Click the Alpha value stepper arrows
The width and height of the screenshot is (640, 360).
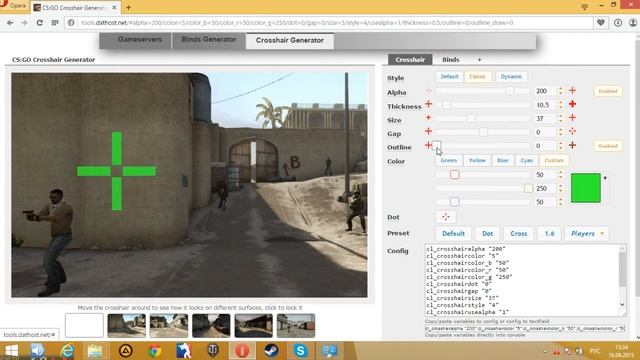(x=560, y=91)
